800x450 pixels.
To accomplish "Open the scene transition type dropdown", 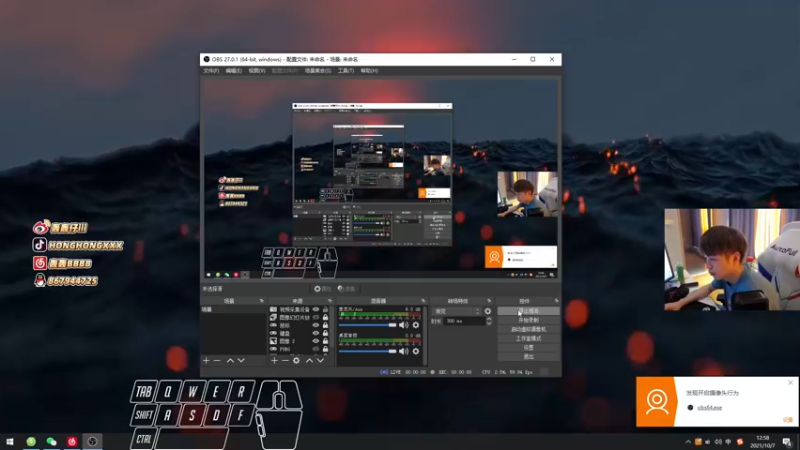I will pyautogui.click(x=457, y=311).
